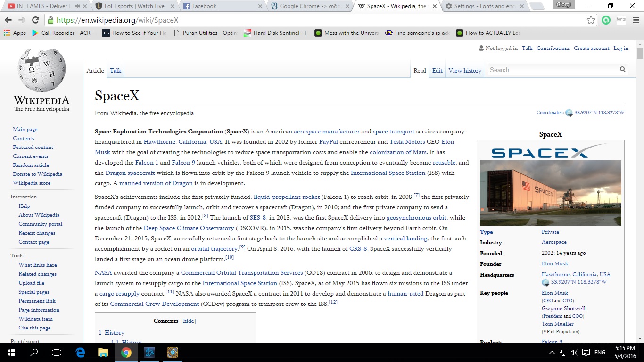Follow the Elon Musk founder link
Screen dimensions: 644x362
(x=554, y=264)
